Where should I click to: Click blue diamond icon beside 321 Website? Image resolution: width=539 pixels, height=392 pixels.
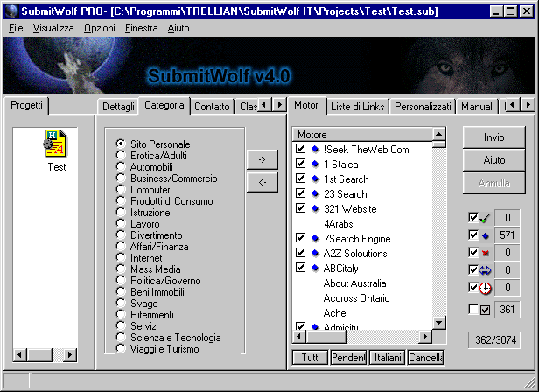tap(315, 209)
